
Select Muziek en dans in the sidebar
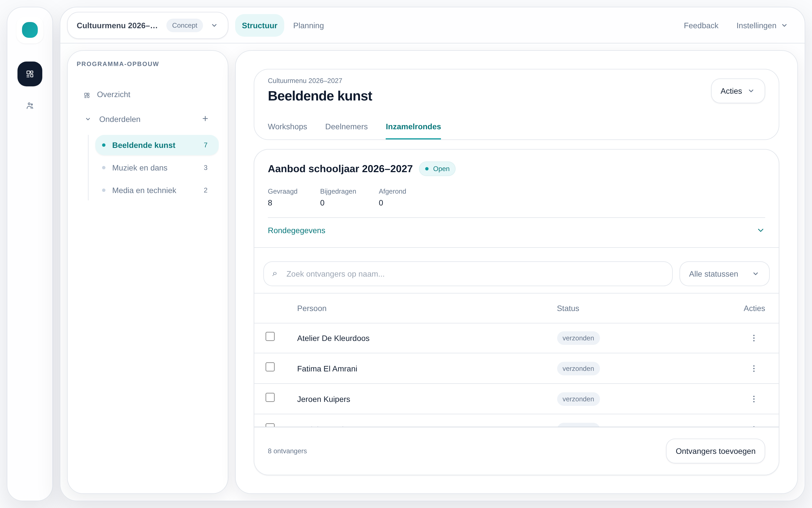click(x=157, y=168)
